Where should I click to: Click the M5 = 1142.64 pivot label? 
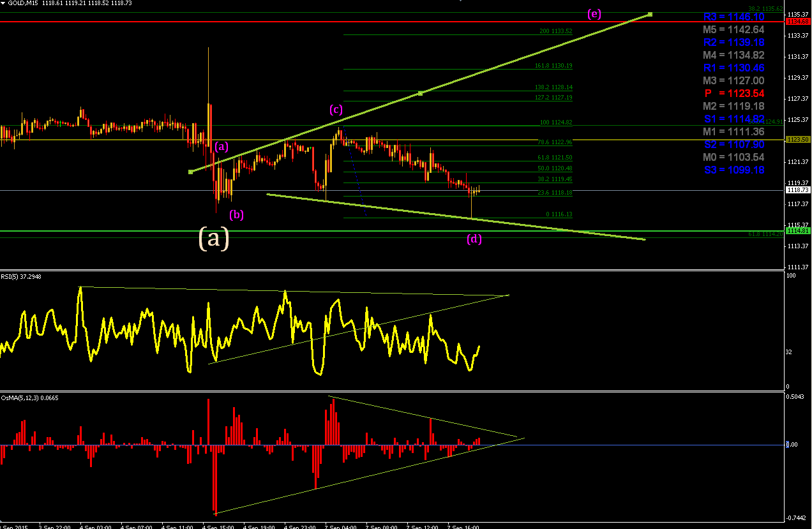(x=732, y=29)
